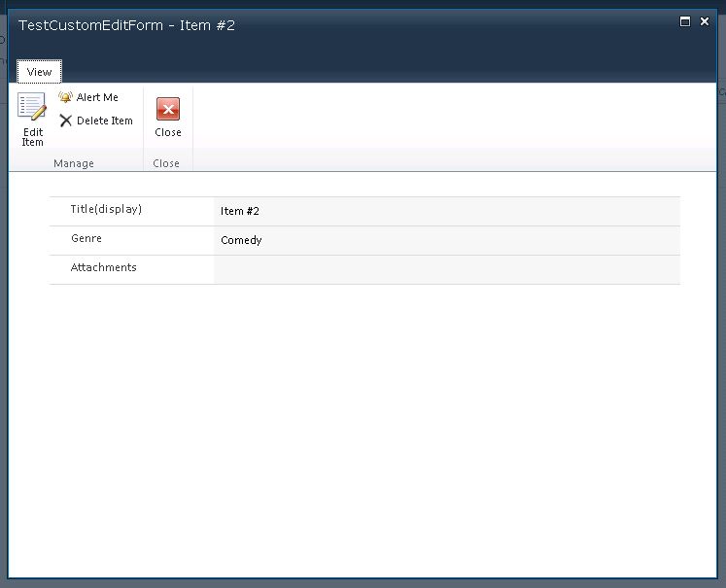Click the empty Attachments value cell
The width and height of the screenshot is (726, 588).
click(446, 269)
